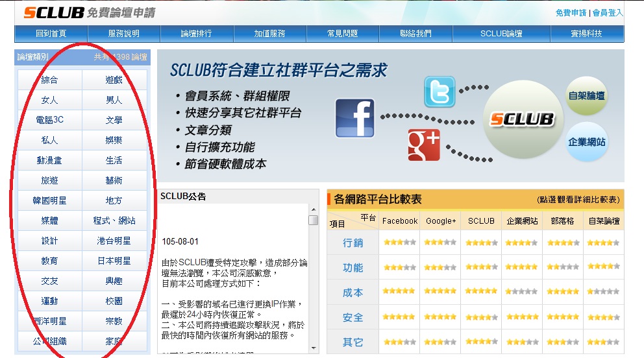Viewport: 644px width, 358px height.
Task: Select the 日本明星 forum category
Action: click(114, 261)
